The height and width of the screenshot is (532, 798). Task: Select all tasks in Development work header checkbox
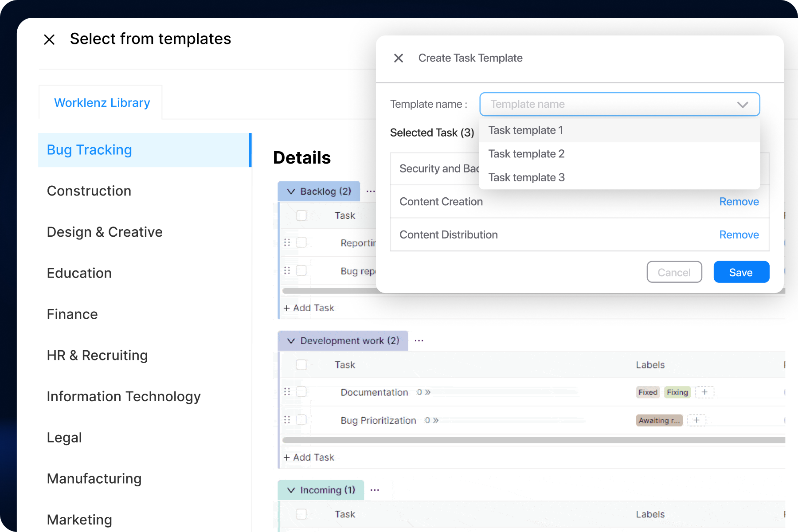(301, 365)
